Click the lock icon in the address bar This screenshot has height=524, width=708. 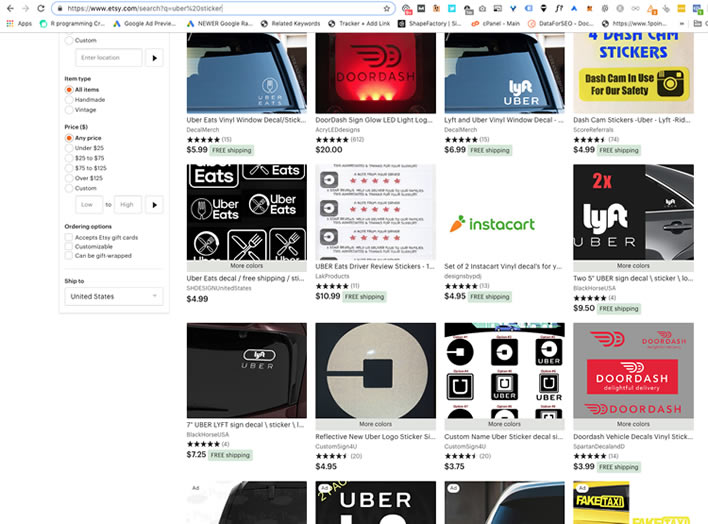[60, 8]
